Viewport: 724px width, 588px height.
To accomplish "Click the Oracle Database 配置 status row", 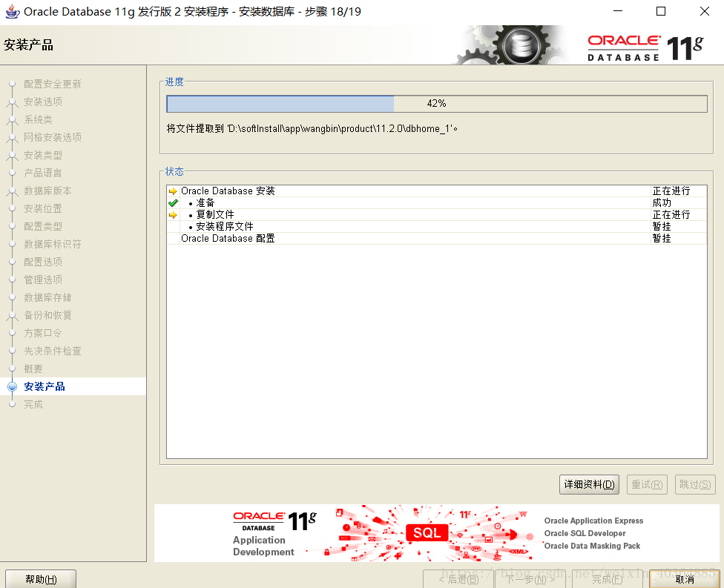I will [x=436, y=238].
